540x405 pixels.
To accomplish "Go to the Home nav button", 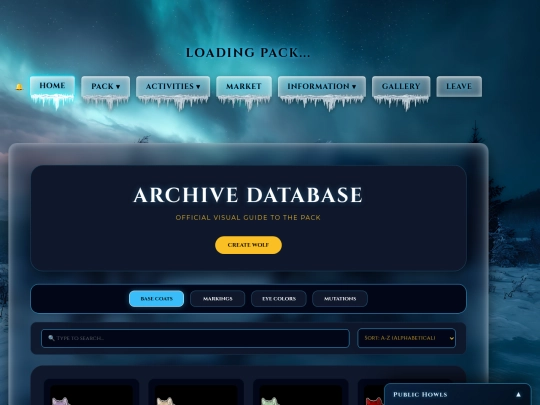I will pos(52,85).
